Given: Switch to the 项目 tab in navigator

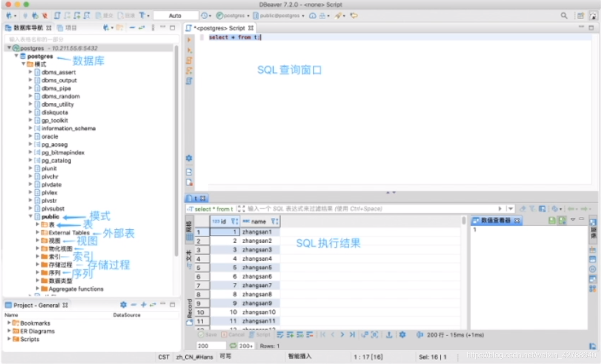Looking at the screenshot, I should point(67,28).
